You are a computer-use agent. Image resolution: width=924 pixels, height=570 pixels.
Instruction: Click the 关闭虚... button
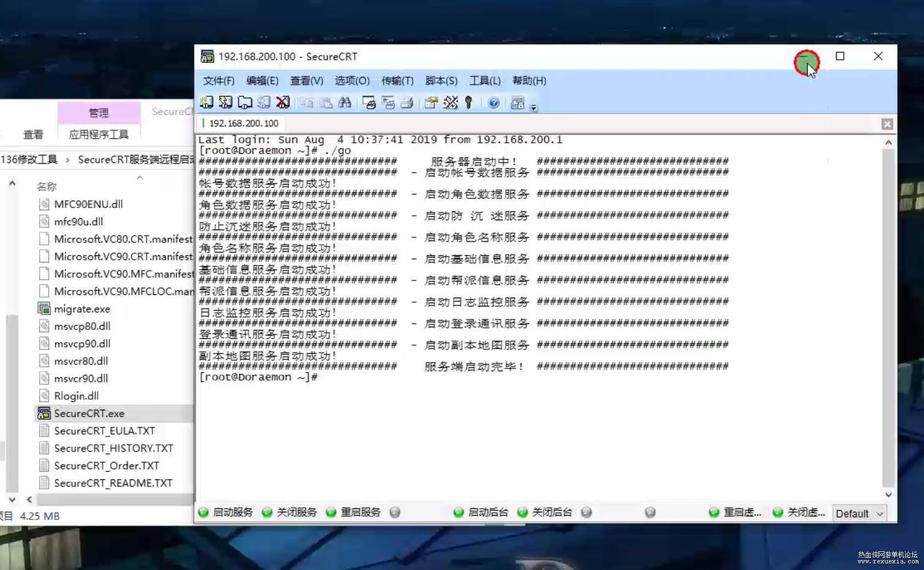point(799,512)
